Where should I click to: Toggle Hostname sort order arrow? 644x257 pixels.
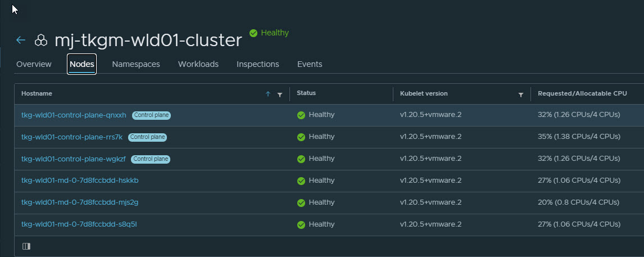[268, 94]
